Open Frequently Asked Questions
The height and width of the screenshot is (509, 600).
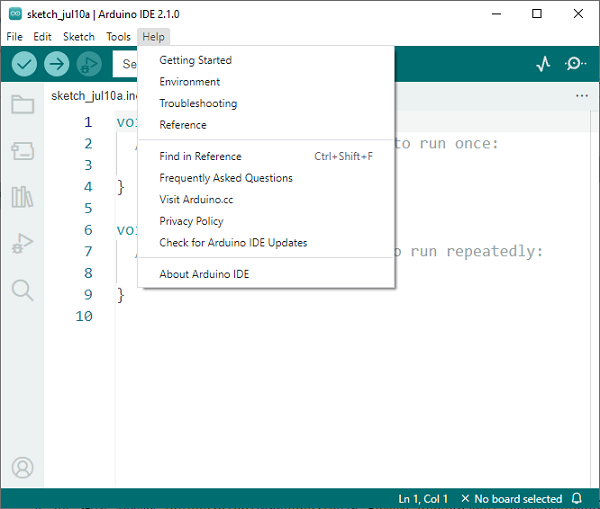tap(266, 178)
